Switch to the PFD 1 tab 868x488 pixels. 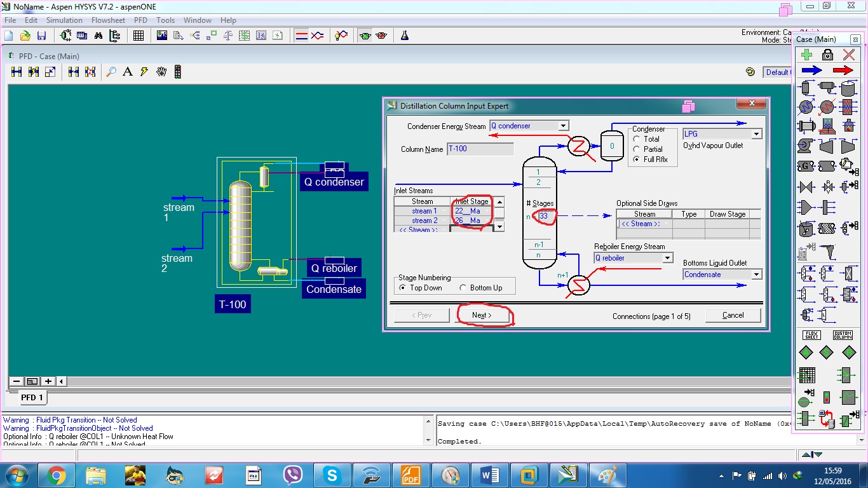pyautogui.click(x=32, y=397)
